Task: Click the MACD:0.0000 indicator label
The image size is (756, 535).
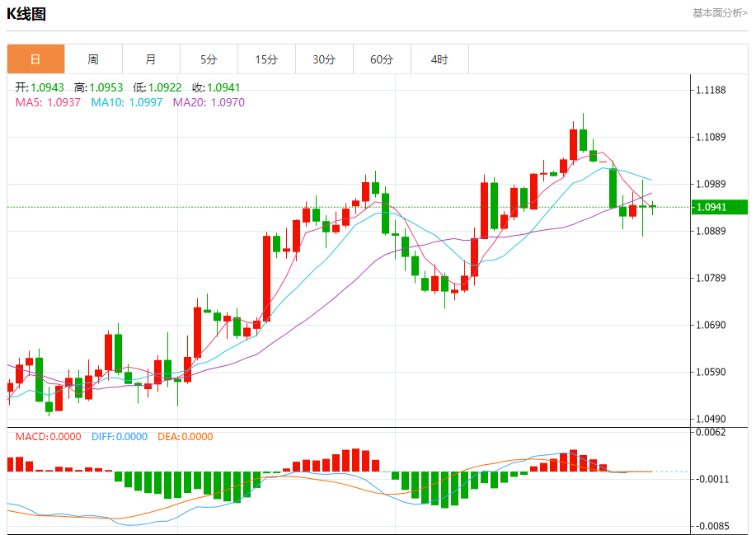Action: 48,437
